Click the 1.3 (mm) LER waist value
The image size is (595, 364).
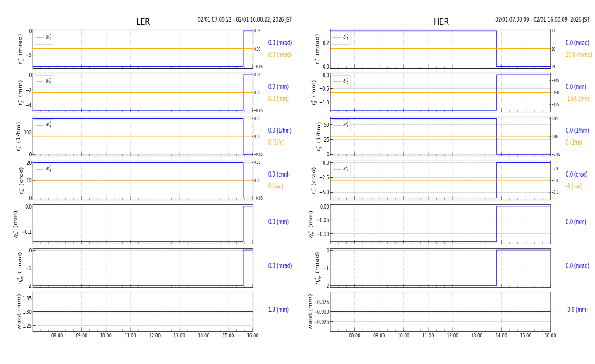pyautogui.click(x=279, y=310)
